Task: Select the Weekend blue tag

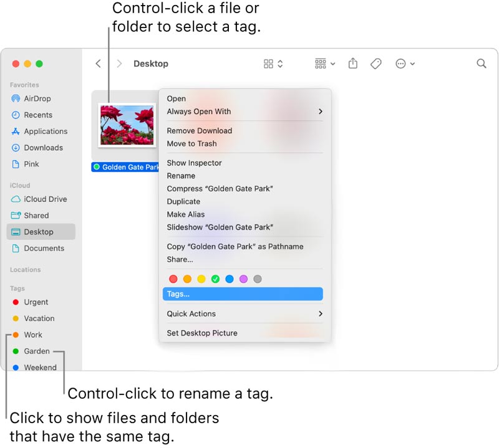Action: (16, 368)
